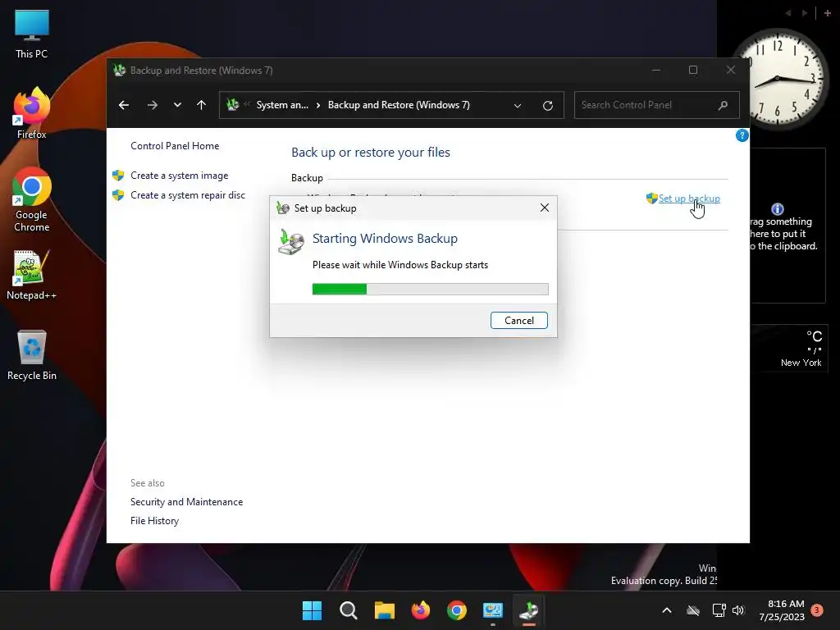Expand the address bar history dropdown
840x630 pixels.
coord(518,106)
